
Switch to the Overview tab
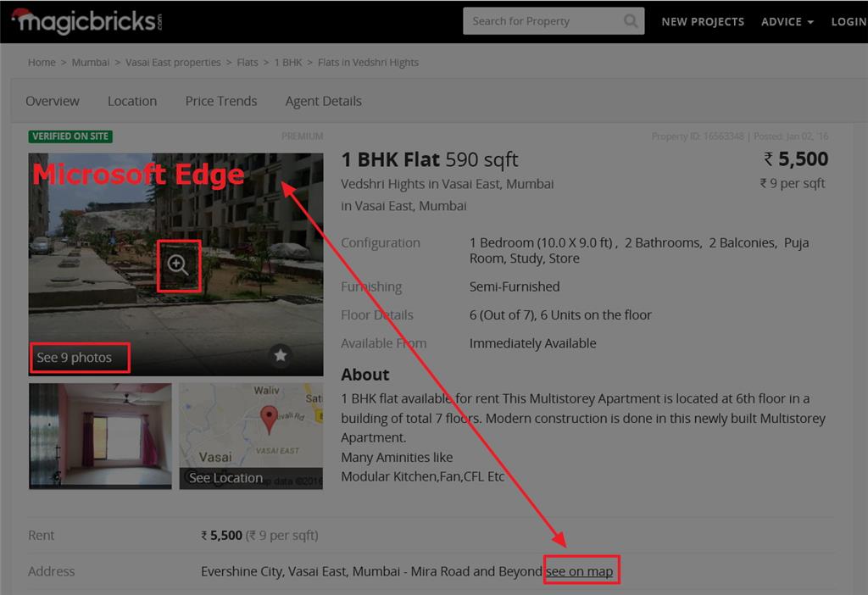point(52,102)
